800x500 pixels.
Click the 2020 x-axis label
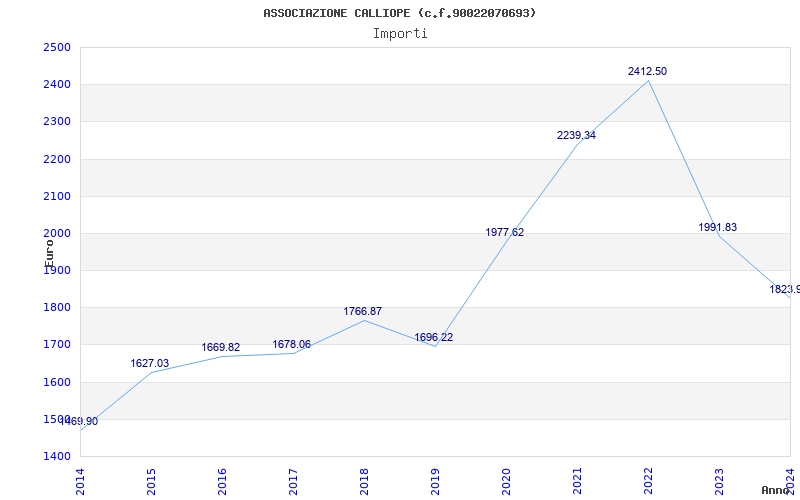click(506, 482)
